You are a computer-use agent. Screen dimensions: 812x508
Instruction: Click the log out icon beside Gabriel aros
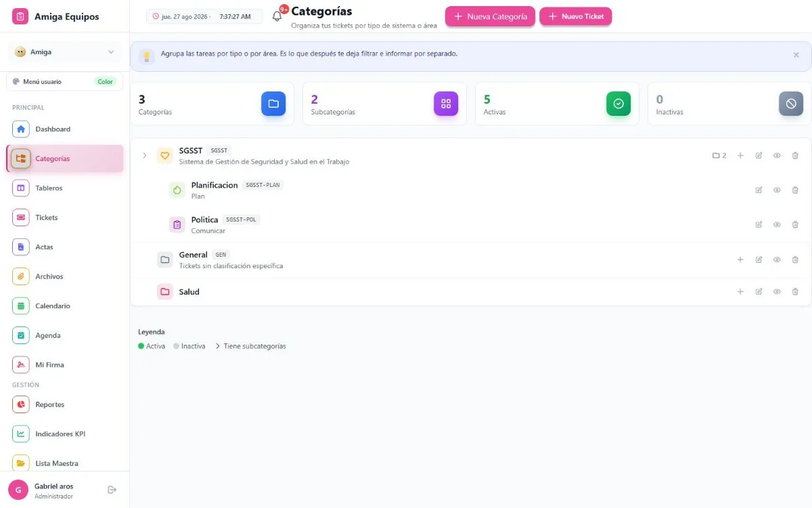[112, 490]
